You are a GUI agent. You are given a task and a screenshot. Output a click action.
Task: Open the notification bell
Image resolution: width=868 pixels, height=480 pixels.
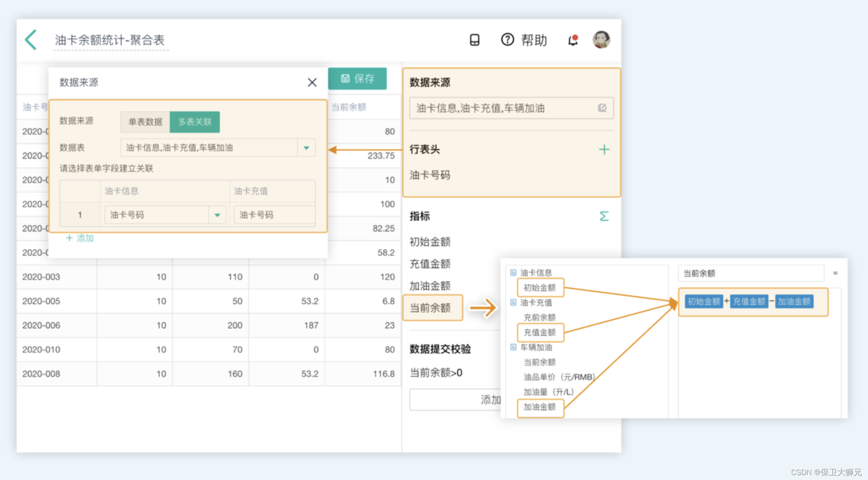coord(573,40)
